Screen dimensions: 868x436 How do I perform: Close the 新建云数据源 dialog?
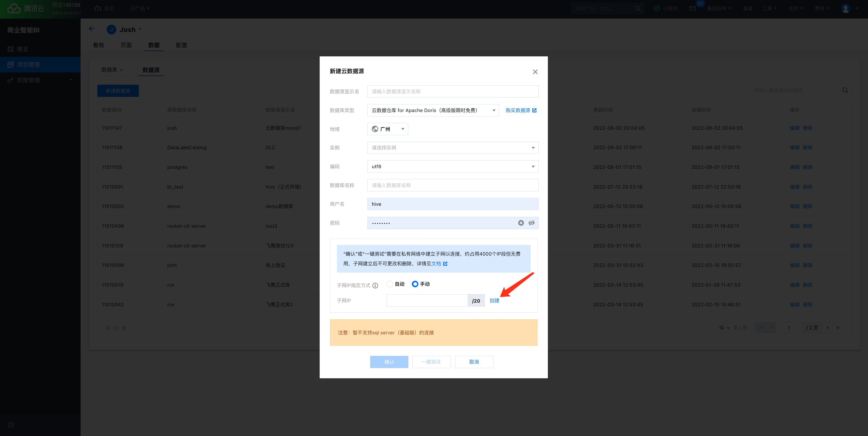(535, 72)
